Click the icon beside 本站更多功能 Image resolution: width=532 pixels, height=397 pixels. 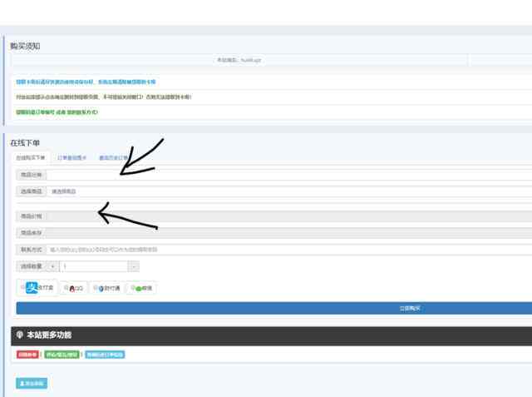[20, 335]
